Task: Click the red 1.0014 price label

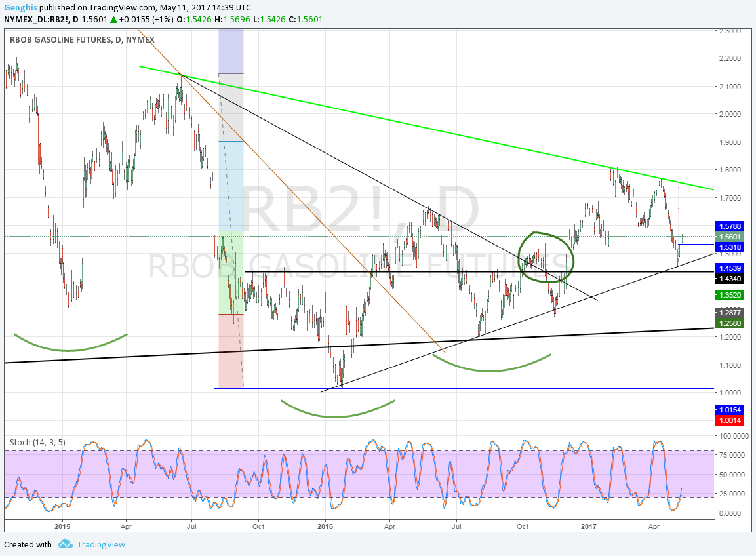Action: coord(730,420)
